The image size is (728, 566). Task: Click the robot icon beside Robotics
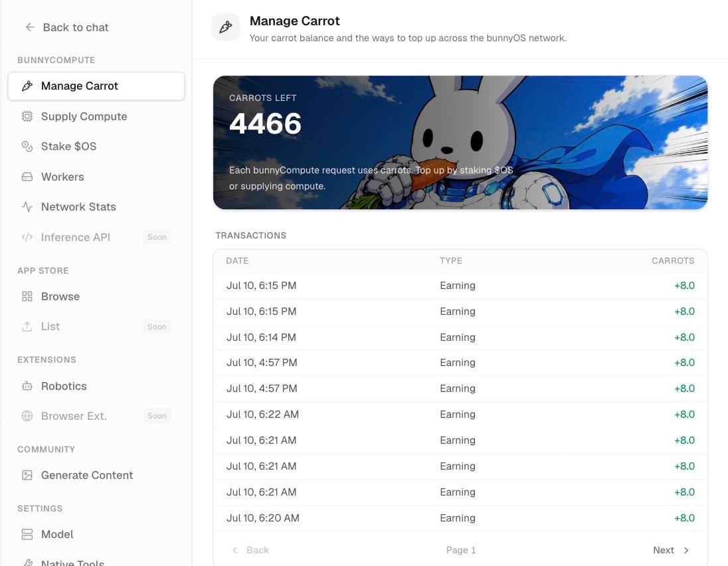(x=27, y=386)
